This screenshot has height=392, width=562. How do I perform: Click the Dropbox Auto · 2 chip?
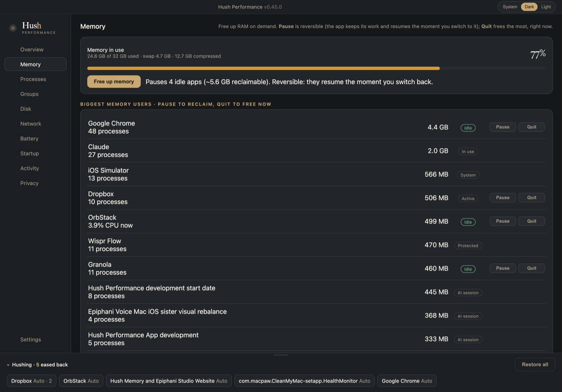click(31, 381)
